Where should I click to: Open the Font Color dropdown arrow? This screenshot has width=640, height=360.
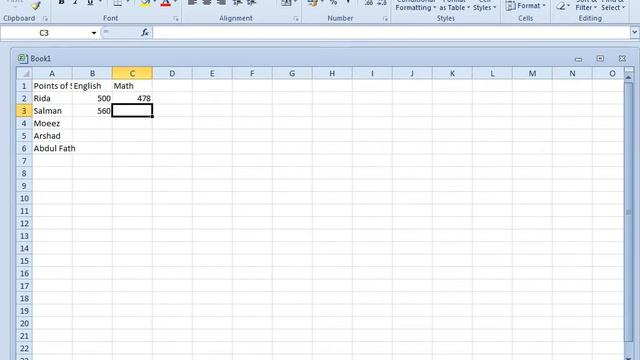pos(175,2)
